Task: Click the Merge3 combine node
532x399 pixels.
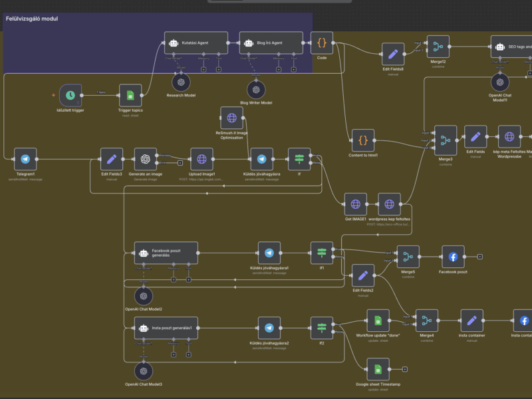Action: click(x=446, y=140)
